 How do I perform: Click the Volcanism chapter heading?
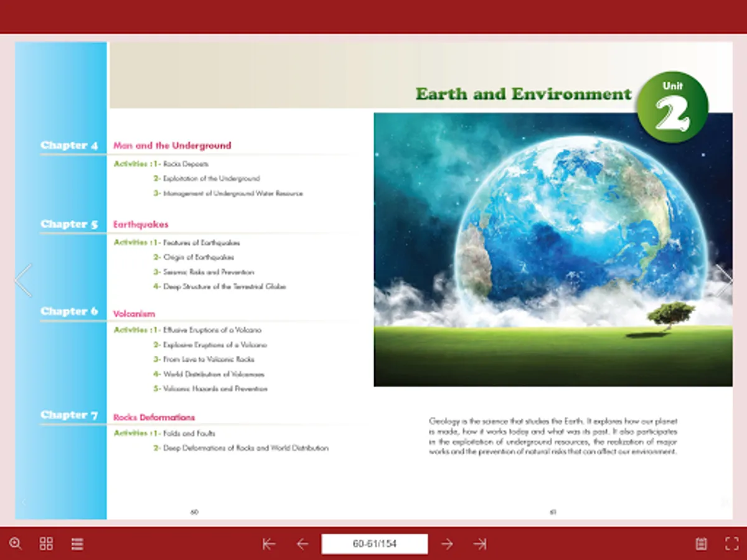click(134, 314)
